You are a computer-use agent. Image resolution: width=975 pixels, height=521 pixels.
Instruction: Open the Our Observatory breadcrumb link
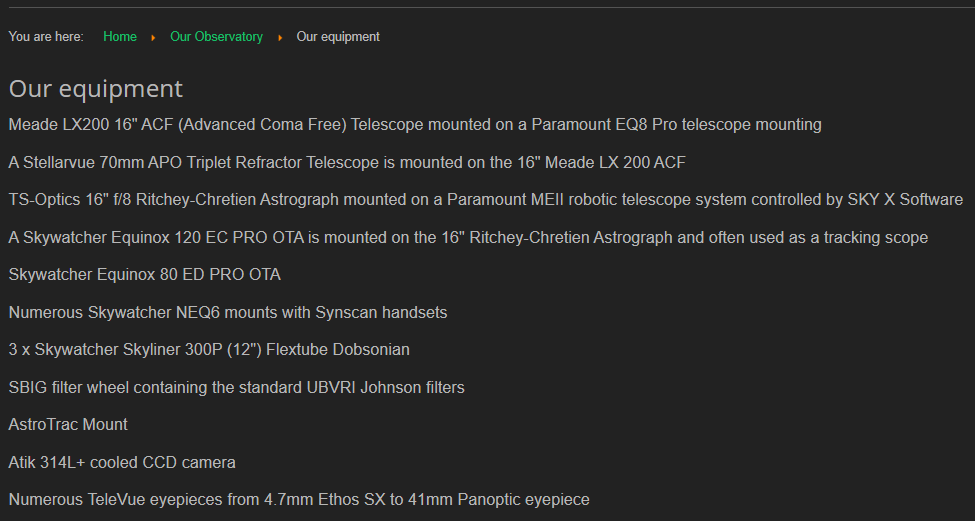coord(216,37)
